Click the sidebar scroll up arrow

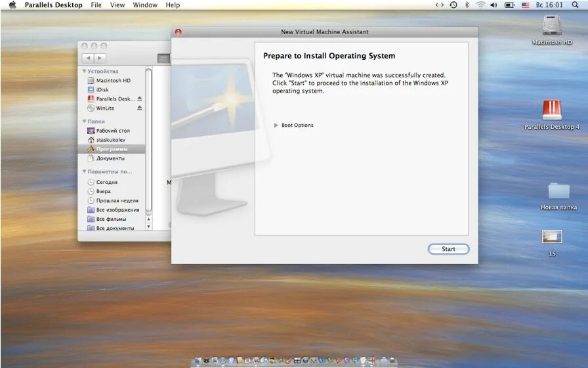148,219
